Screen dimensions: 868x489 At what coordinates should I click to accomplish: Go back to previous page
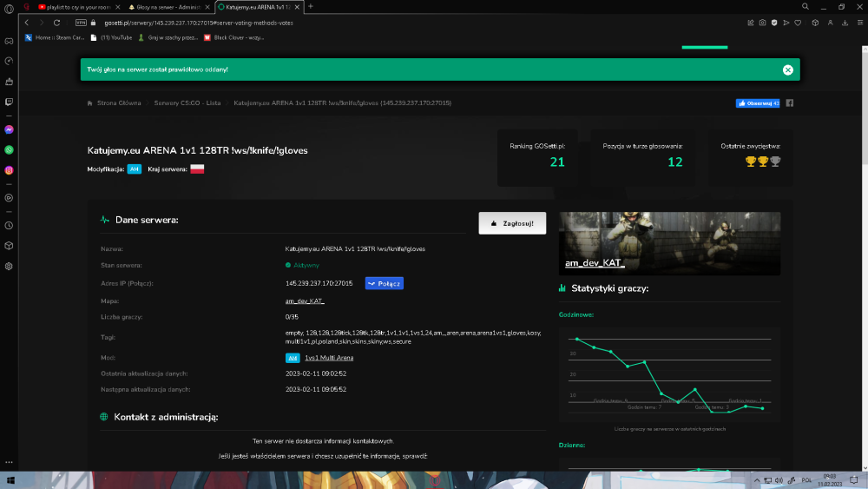pos(27,23)
